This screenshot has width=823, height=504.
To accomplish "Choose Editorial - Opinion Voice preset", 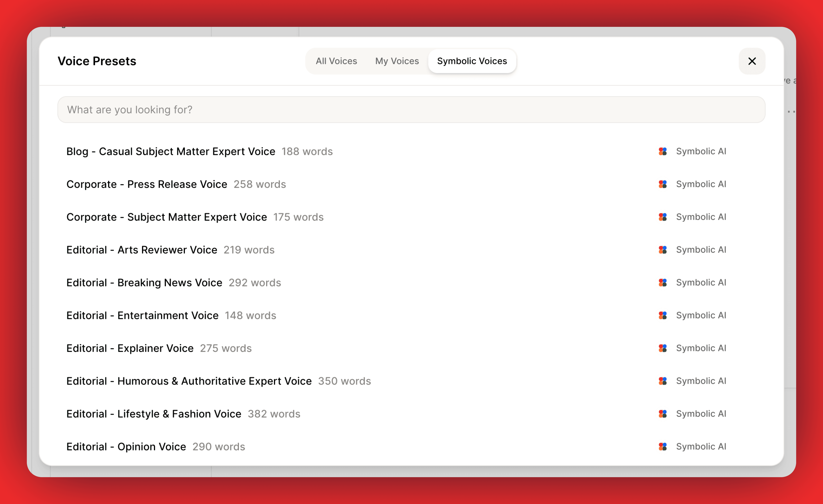I will coord(126,447).
